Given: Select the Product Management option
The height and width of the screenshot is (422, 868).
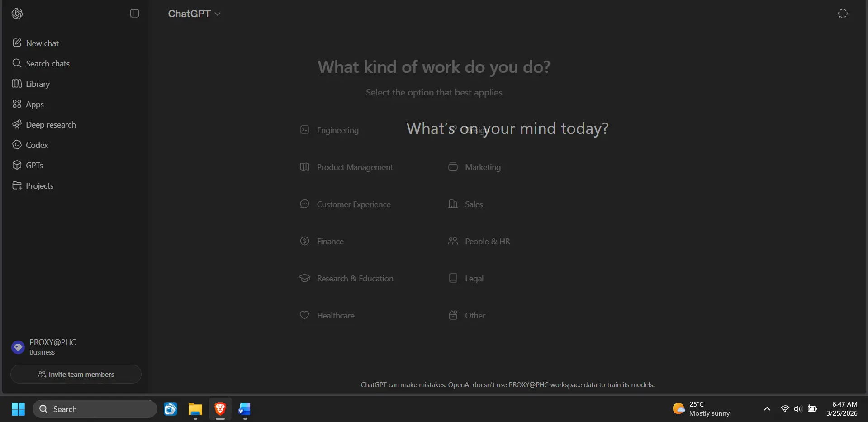Looking at the screenshot, I should coord(346,167).
